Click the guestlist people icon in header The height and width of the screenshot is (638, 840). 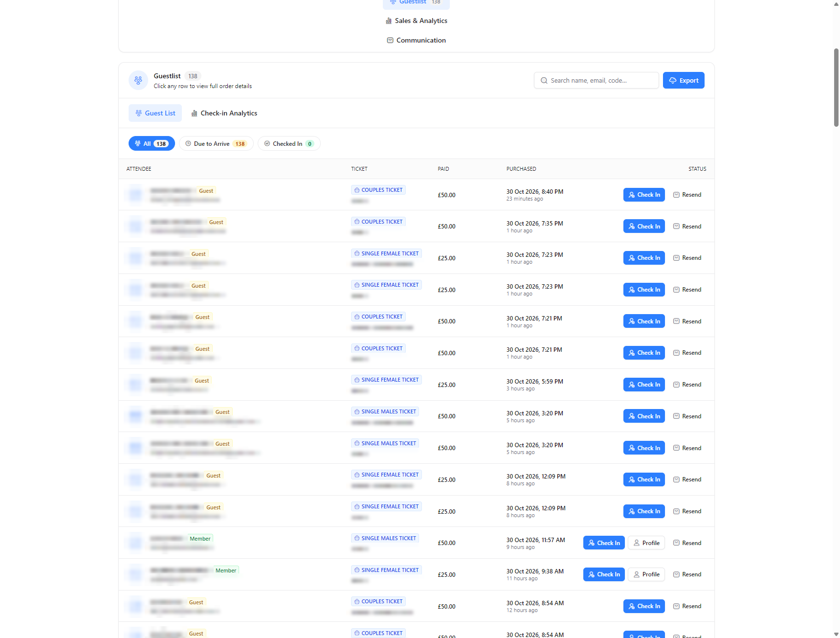pos(138,80)
